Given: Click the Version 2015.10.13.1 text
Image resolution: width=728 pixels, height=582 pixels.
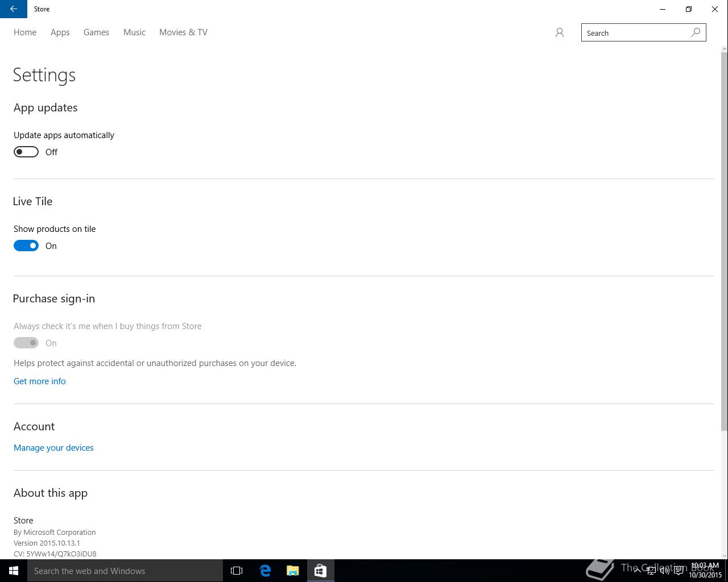Looking at the screenshot, I should pos(47,543).
